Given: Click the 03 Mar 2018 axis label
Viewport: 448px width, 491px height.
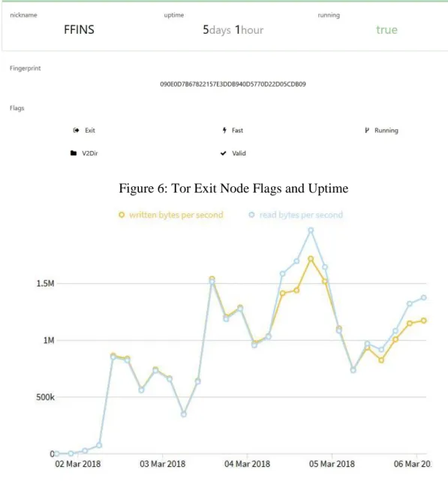Looking at the screenshot, I should point(163,464).
